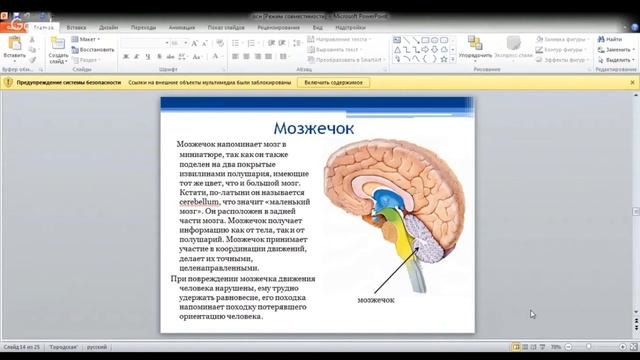Toggle strikethrough formatting
The width and height of the screenshot is (640, 360).
(170, 57)
